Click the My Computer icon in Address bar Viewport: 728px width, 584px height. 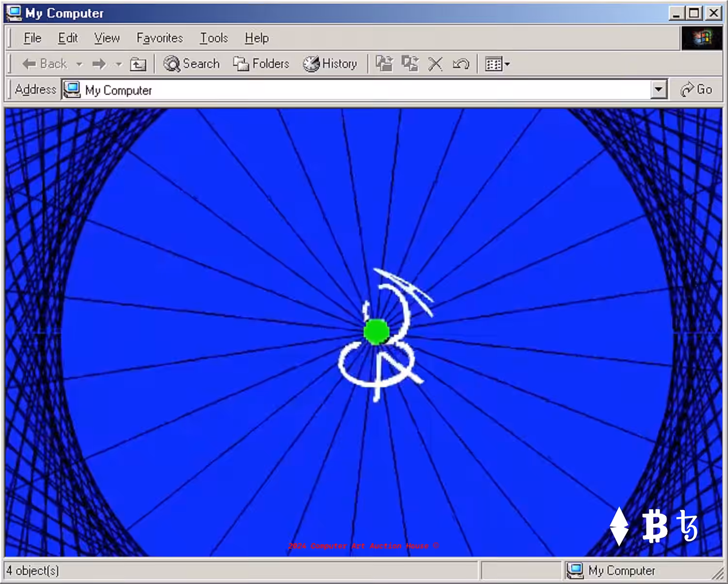[x=72, y=90]
